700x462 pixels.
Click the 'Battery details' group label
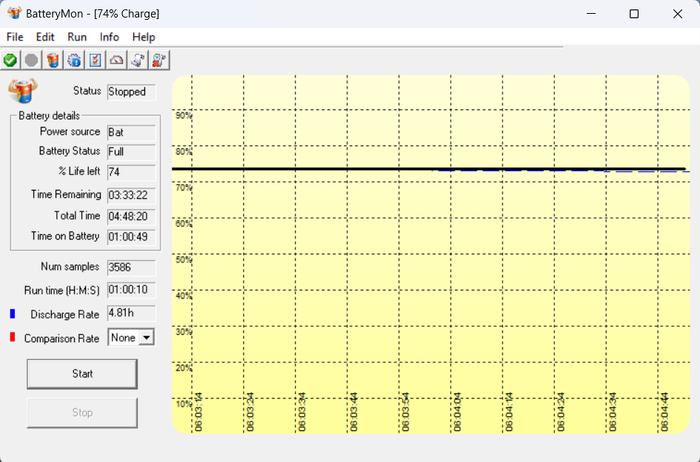49,116
